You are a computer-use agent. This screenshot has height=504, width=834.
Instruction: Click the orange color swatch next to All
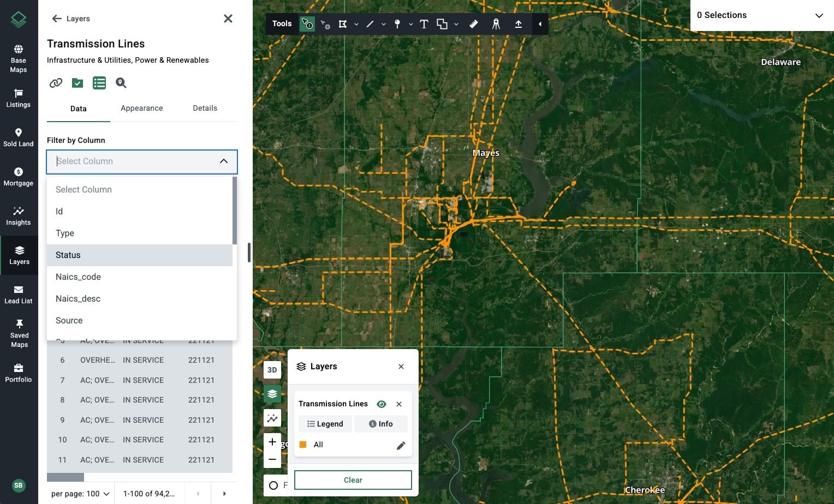303,445
